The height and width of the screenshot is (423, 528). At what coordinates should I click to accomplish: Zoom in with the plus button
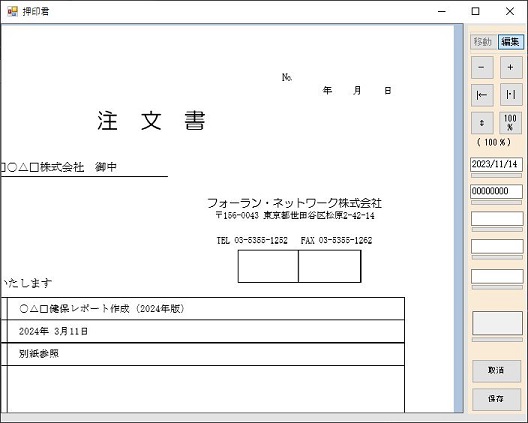coord(511,67)
